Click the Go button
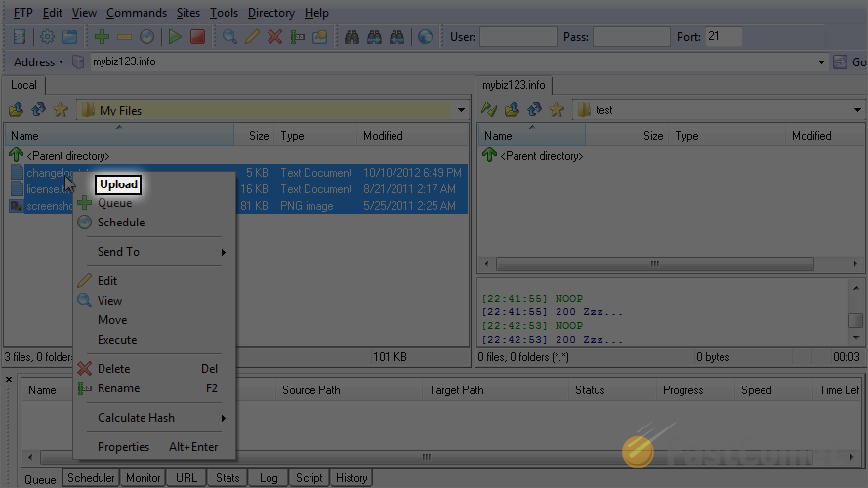Screen dimensions: 868x488 tap(850, 61)
